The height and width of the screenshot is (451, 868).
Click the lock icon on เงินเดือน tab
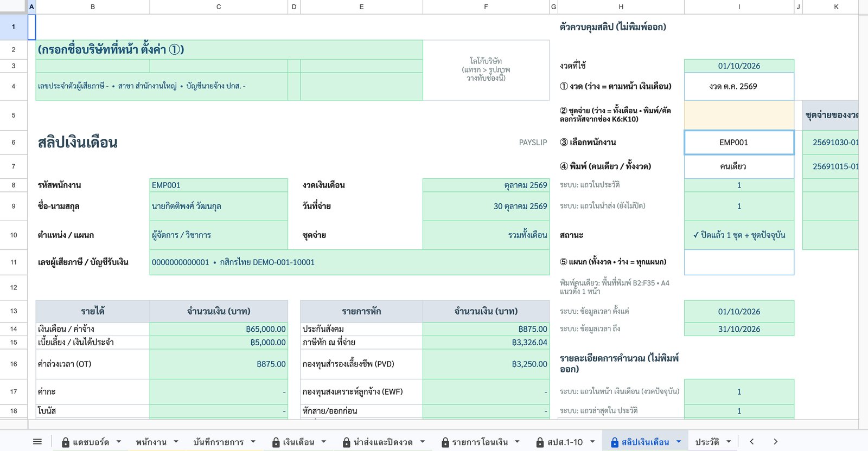pyautogui.click(x=276, y=442)
